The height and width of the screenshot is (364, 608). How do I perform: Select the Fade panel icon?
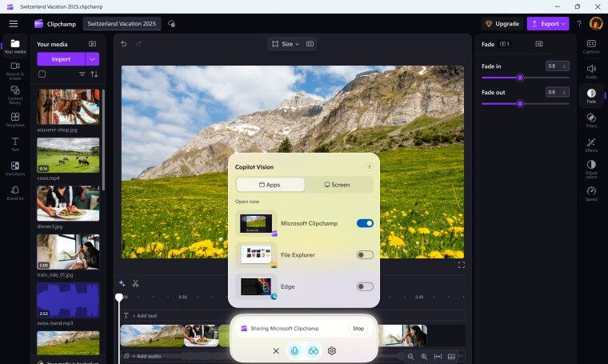coord(591,95)
